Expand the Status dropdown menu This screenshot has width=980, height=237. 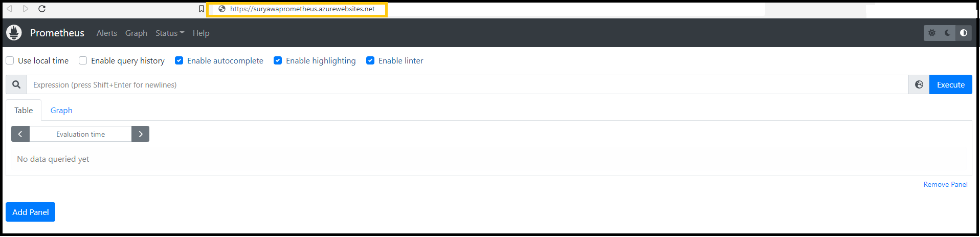click(x=170, y=33)
